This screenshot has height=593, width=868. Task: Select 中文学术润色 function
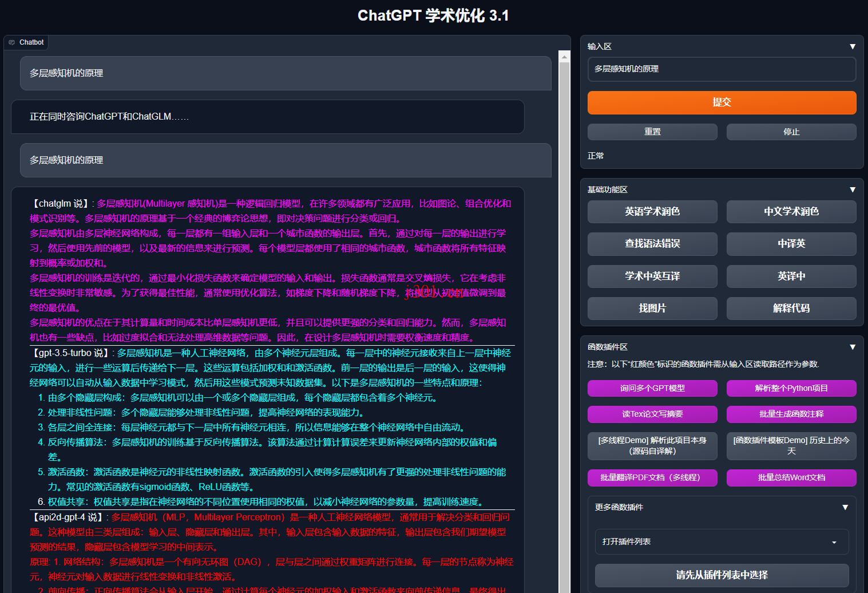pyautogui.click(x=791, y=211)
